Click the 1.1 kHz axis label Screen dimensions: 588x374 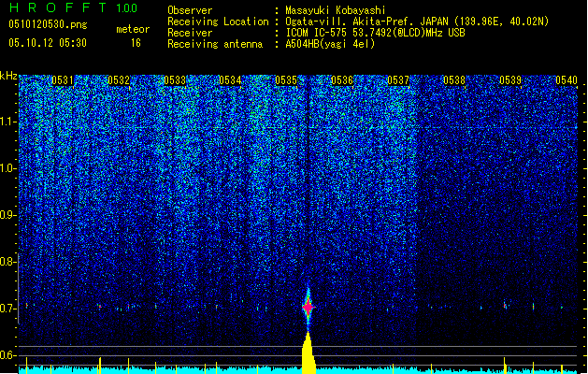click(x=8, y=122)
